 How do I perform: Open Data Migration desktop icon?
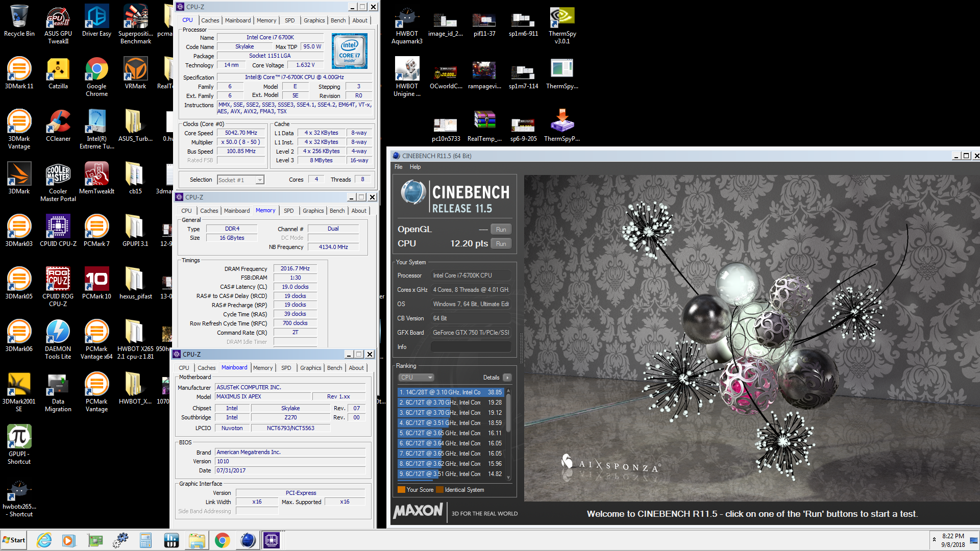coord(58,393)
